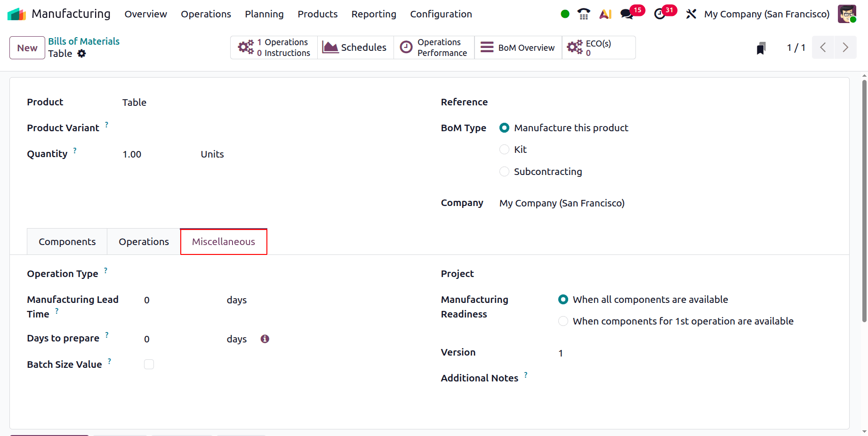This screenshot has height=436, width=868.
Task: Show help tooltip for Product Variant
Action: tap(106, 125)
